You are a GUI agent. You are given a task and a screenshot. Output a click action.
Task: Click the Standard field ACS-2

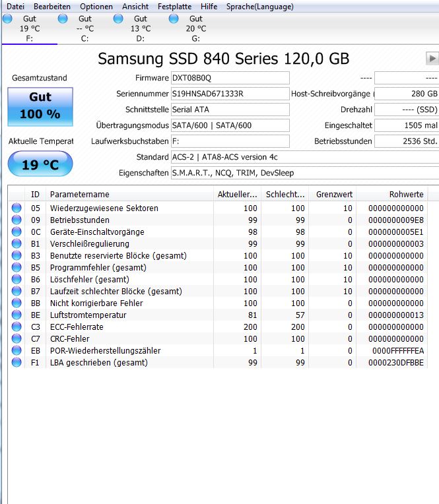(x=305, y=157)
